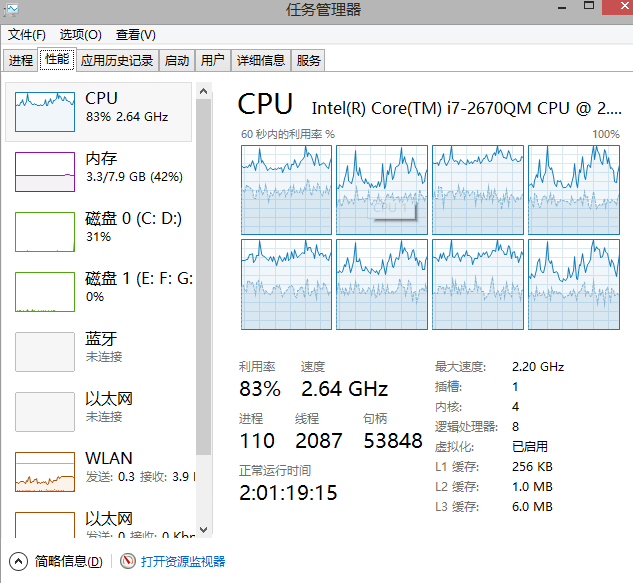This screenshot has width=633, height=583.
Task: Click the third logical processor graph, top row
Action: tap(478, 190)
